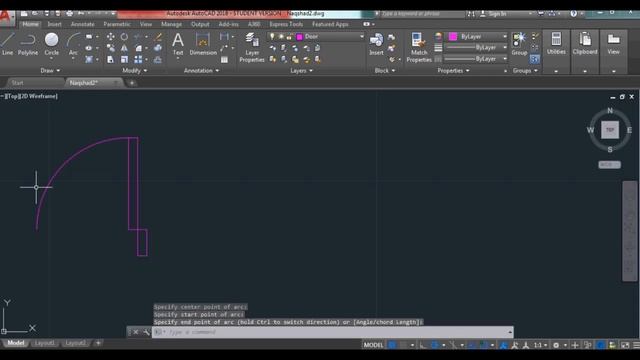Switch to the Manage ribbon tab
Image resolution: width=640 pixels, height=360 pixels.
pyautogui.click(x=171, y=24)
